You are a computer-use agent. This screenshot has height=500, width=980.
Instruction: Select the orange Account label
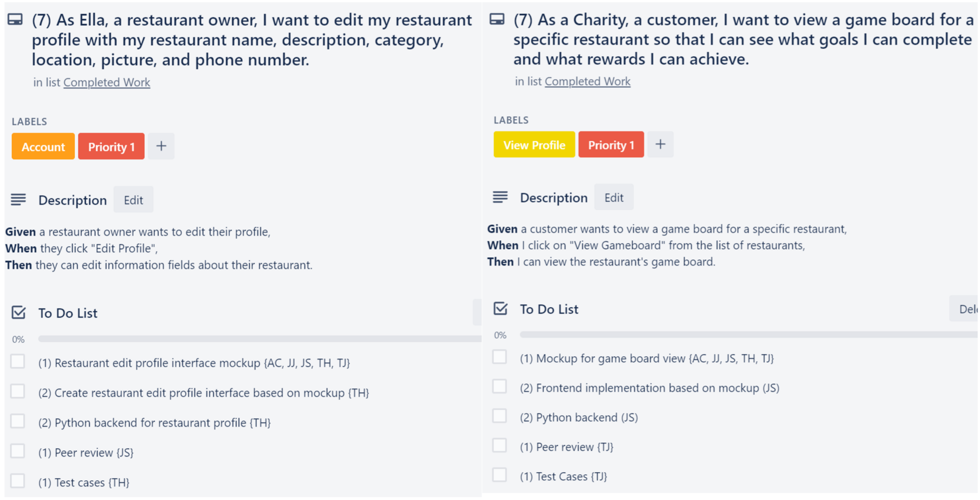point(43,146)
